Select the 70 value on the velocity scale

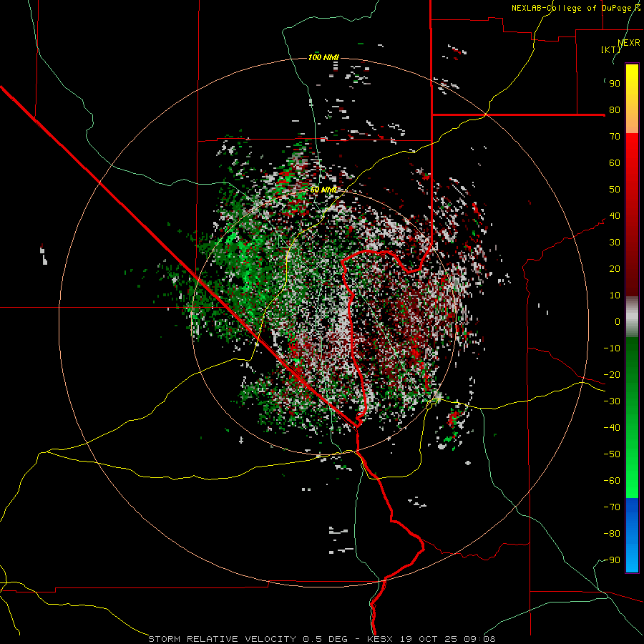click(x=615, y=137)
